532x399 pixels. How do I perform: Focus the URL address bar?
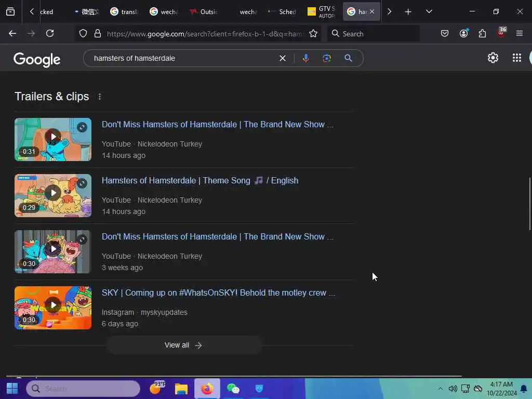click(x=204, y=34)
